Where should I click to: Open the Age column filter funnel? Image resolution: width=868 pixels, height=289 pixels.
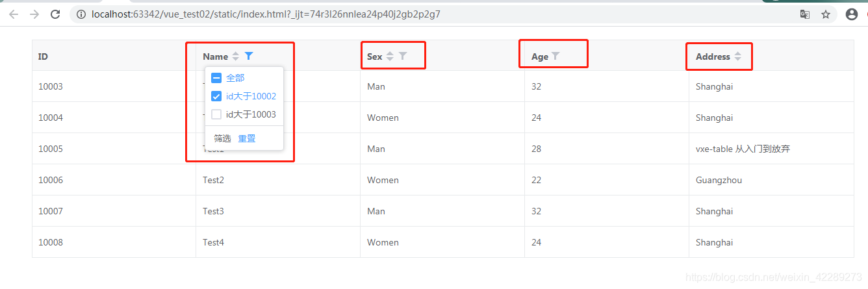tap(555, 57)
